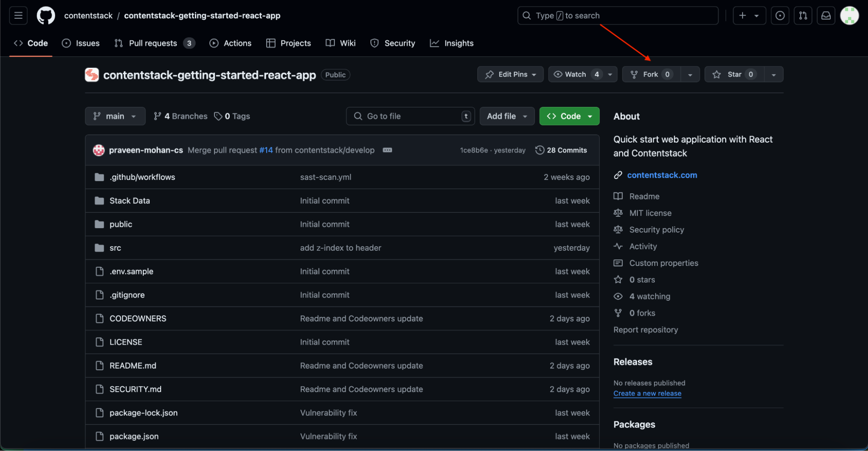Open the public folder
The height and width of the screenshot is (451, 868).
121,224
